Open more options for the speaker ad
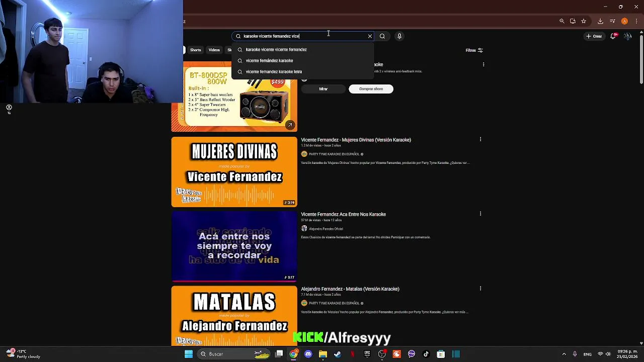Screen dimensions: 644x362 click(484, 64)
